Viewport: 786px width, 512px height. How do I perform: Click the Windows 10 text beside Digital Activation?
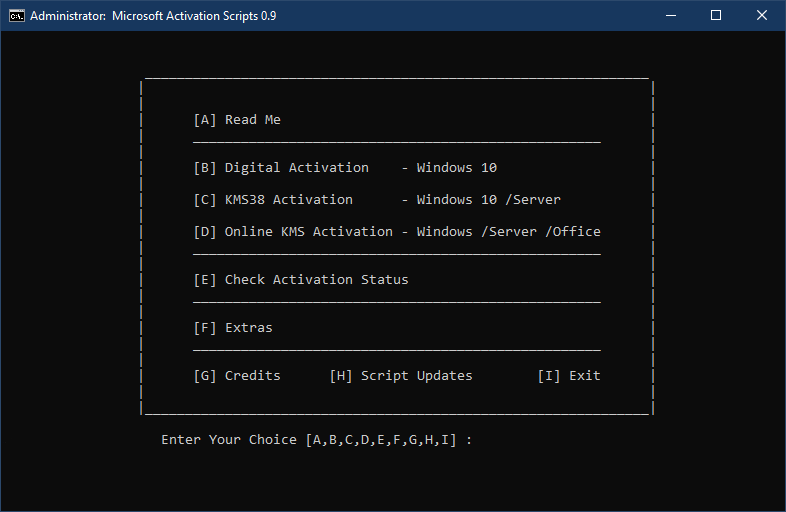(x=457, y=168)
